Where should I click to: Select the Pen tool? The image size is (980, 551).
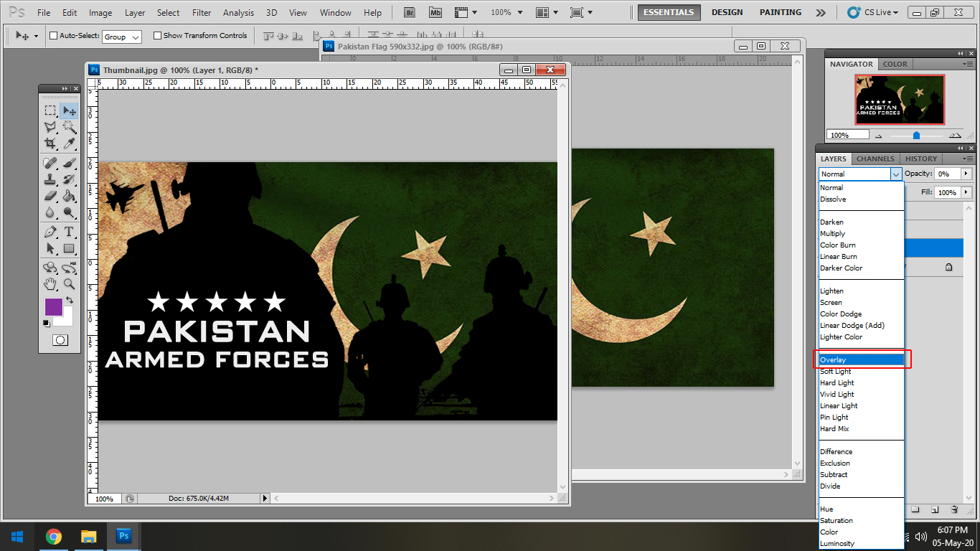point(50,232)
